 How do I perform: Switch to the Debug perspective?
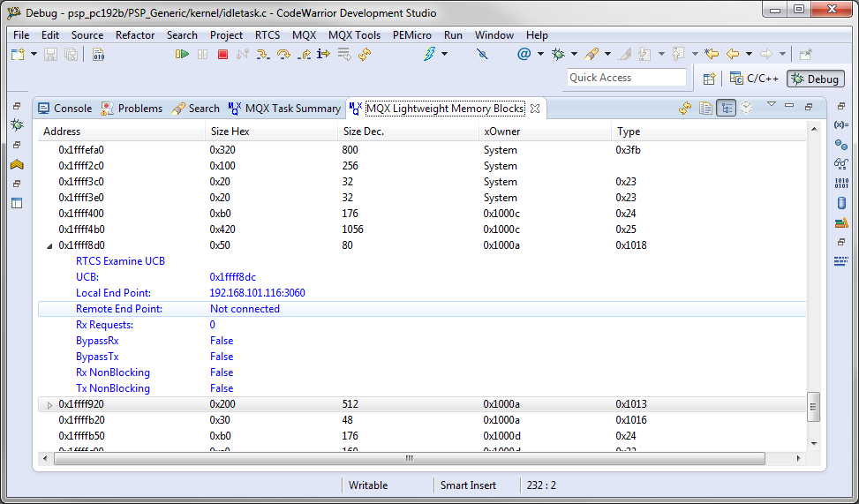click(x=814, y=79)
